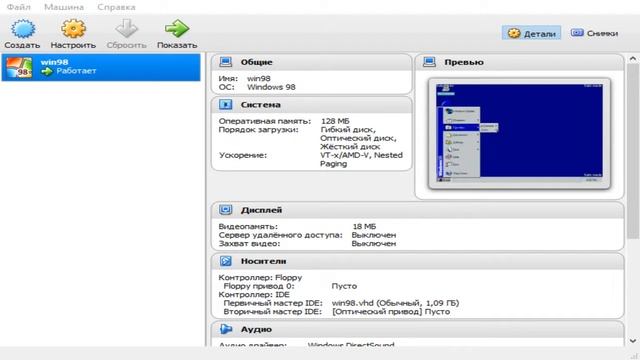
Task: Click the Носители section disk icon
Action: [x=225, y=261]
